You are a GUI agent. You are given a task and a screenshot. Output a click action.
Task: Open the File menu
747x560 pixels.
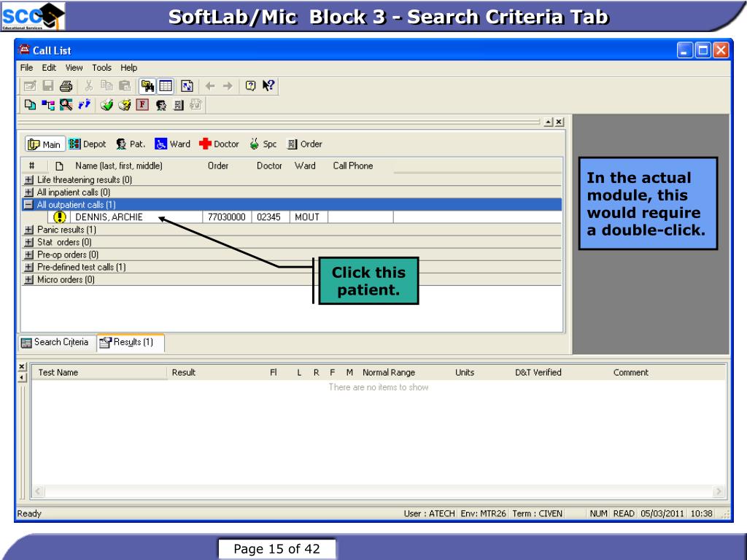pyautogui.click(x=27, y=68)
